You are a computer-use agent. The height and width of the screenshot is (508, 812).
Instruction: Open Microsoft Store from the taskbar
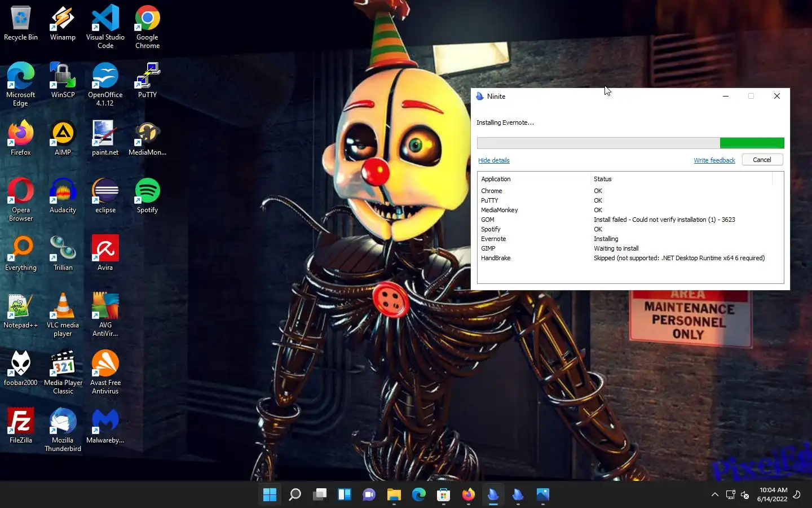444,495
